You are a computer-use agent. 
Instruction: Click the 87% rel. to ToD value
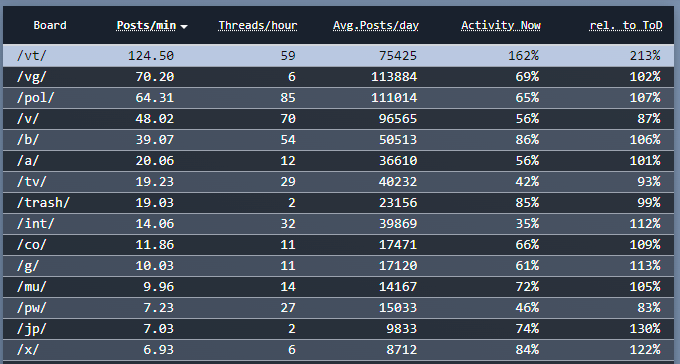pyautogui.click(x=649, y=118)
